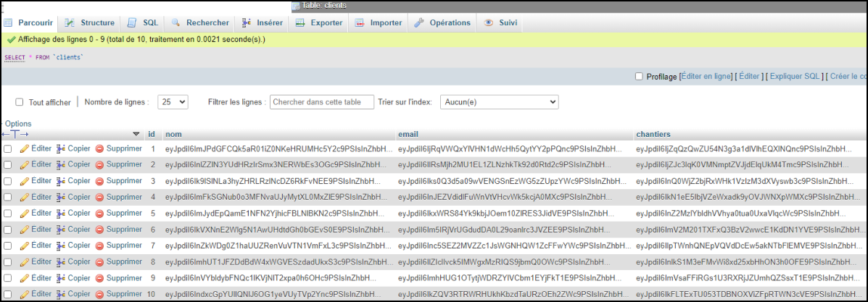Screen dimensions: 868x302
Task: Click the Copier icon in row 6
Action: (61, 230)
